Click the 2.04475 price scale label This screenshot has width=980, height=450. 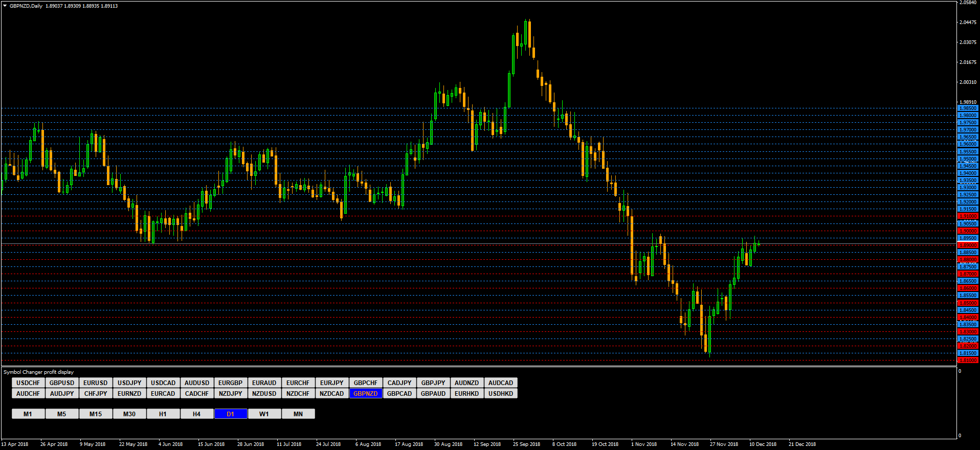point(968,22)
